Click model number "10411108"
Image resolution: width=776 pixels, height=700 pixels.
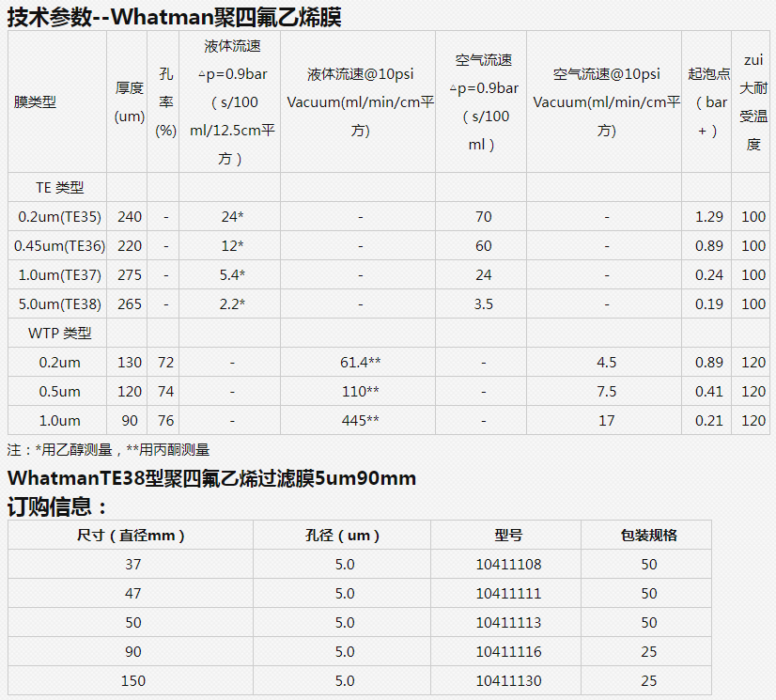click(x=508, y=565)
